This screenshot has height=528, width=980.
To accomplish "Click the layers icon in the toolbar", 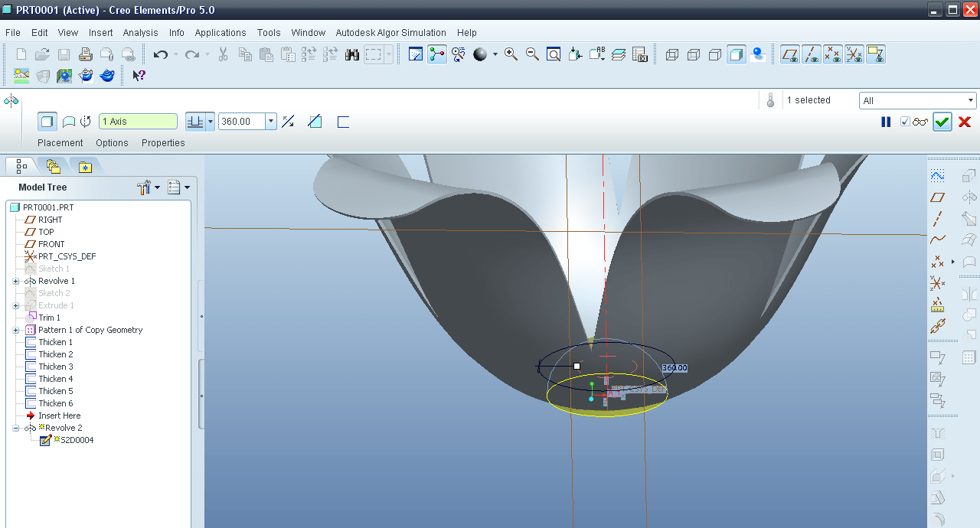I will pos(619,54).
